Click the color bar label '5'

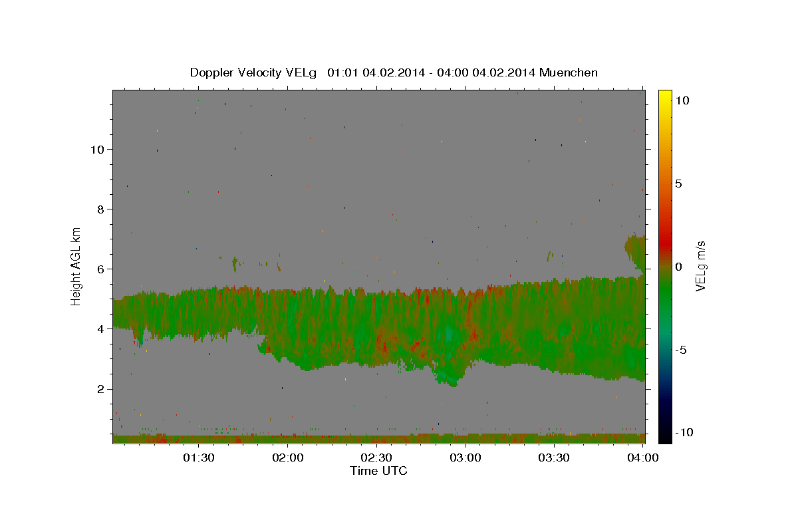(x=678, y=183)
